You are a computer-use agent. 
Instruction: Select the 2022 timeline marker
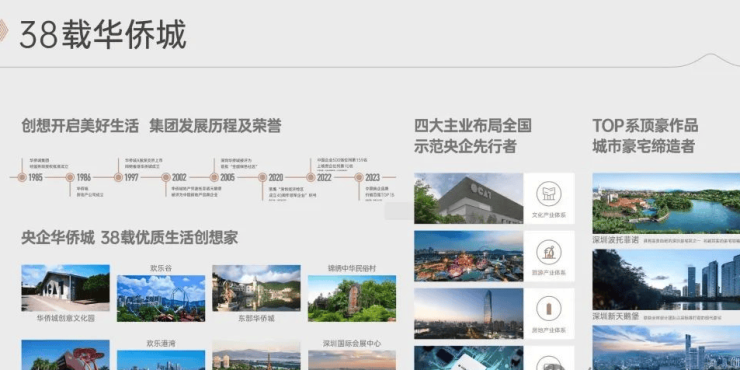pos(311,177)
